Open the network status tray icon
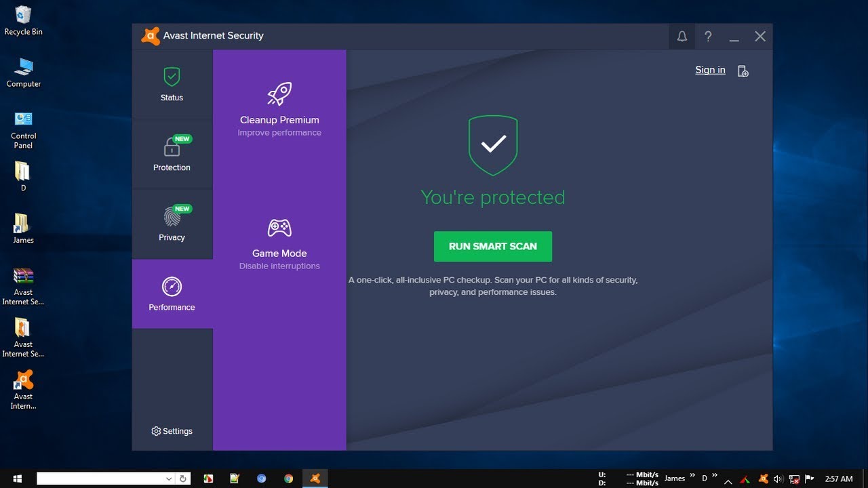 (x=794, y=479)
